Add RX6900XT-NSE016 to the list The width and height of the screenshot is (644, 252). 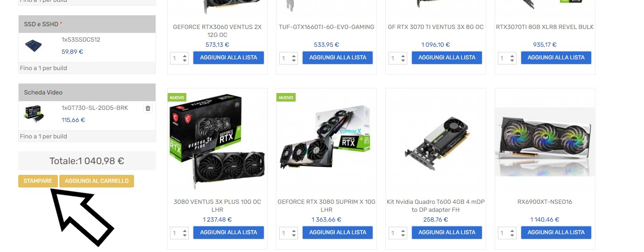556,232
